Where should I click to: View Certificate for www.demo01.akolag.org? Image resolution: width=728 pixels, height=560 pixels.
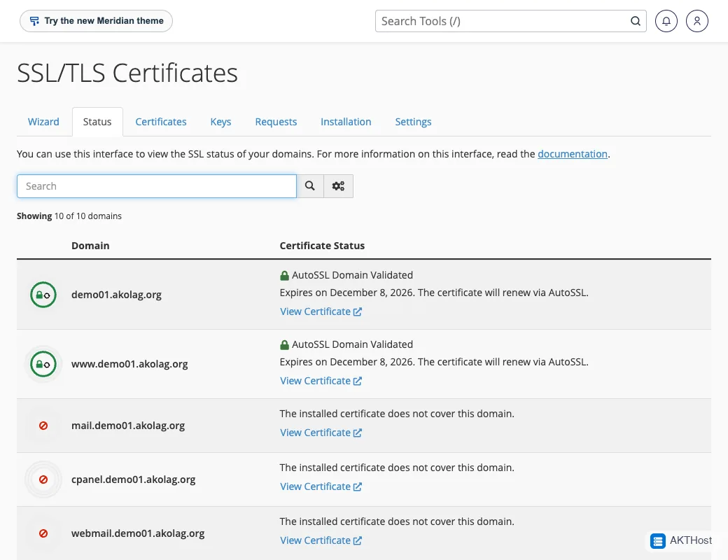pos(321,381)
